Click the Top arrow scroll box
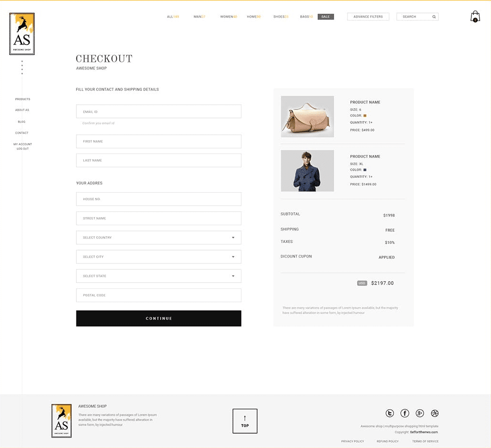491x448 pixels. [x=245, y=421]
